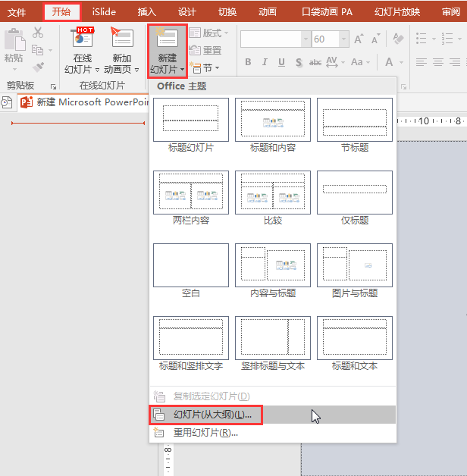467x476 pixels.
Task: Click the 新加动画页 icon
Action: click(x=122, y=38)
